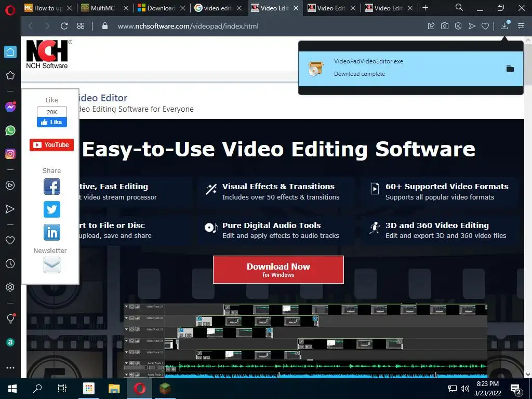Viewport: 532px width, 399px height.
Task: Open Settings gear in sidebar
Action: (x=10, y=287)
